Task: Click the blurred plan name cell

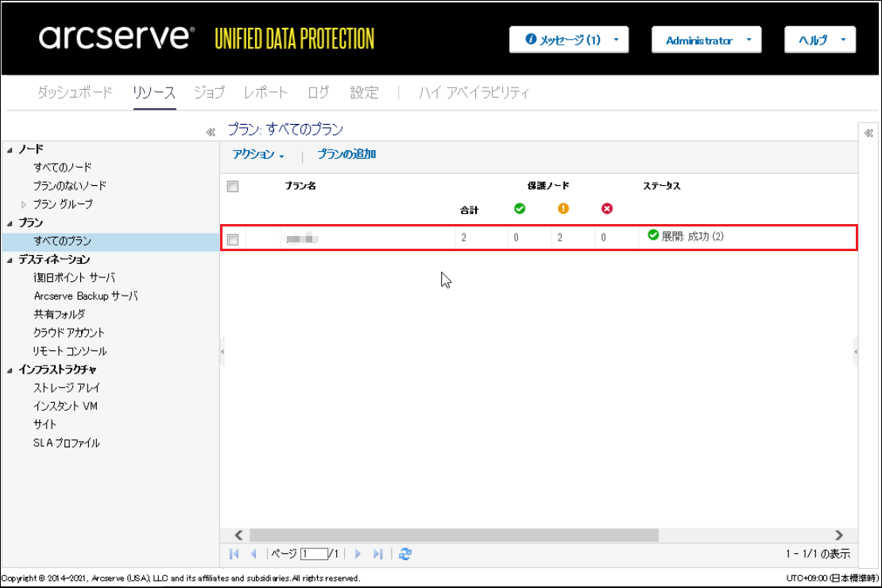Action: point(300,239)
